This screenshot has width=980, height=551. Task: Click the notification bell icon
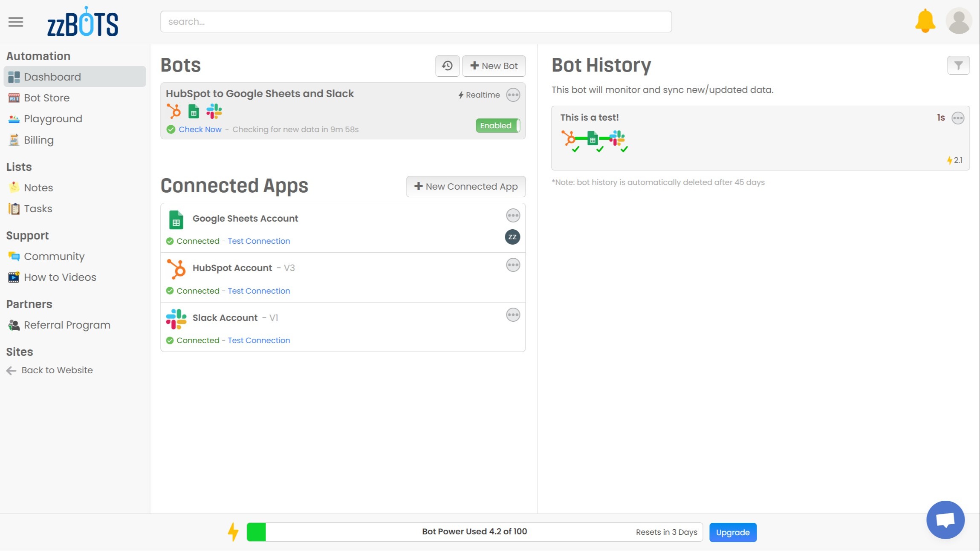(x=925, y=21)
